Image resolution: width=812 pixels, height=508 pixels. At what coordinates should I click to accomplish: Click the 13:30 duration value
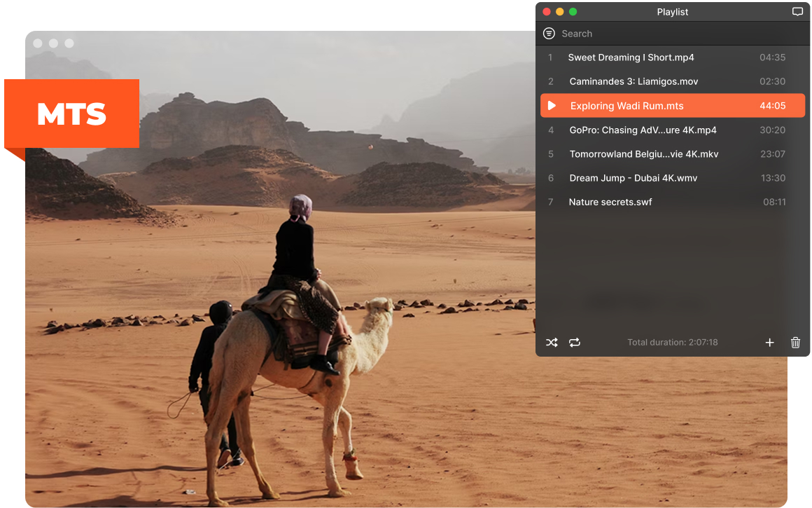pos(773,178)
